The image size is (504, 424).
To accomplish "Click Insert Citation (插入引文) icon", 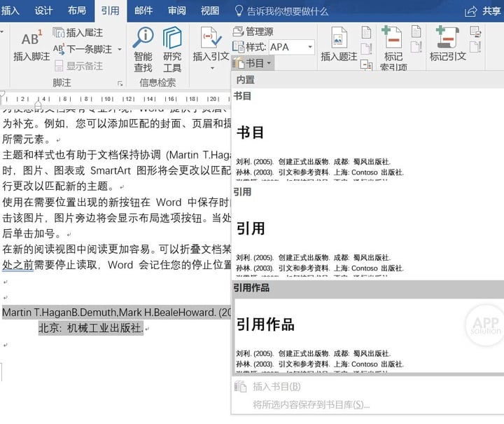I will point(211,38).
